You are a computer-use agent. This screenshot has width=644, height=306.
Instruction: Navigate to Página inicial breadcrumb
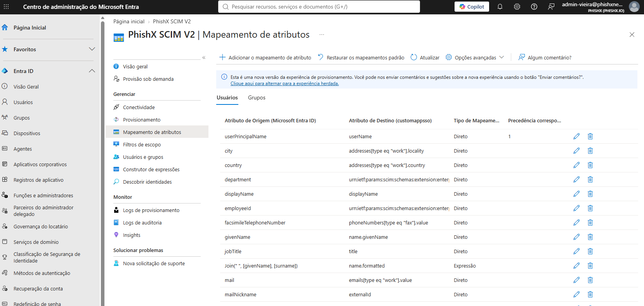click(x=129, y=21)
